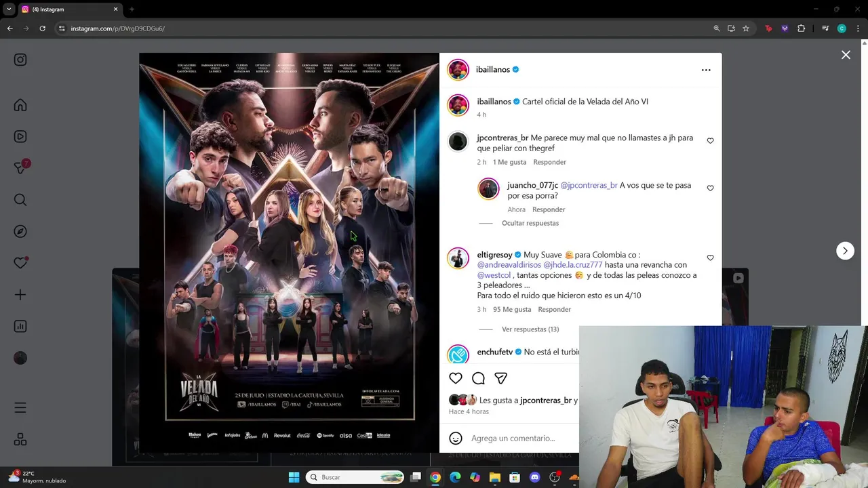Create a new post with plus icon
Image resolution: width=868 pixels, height=488 pixels.
[x=20, y=295]
